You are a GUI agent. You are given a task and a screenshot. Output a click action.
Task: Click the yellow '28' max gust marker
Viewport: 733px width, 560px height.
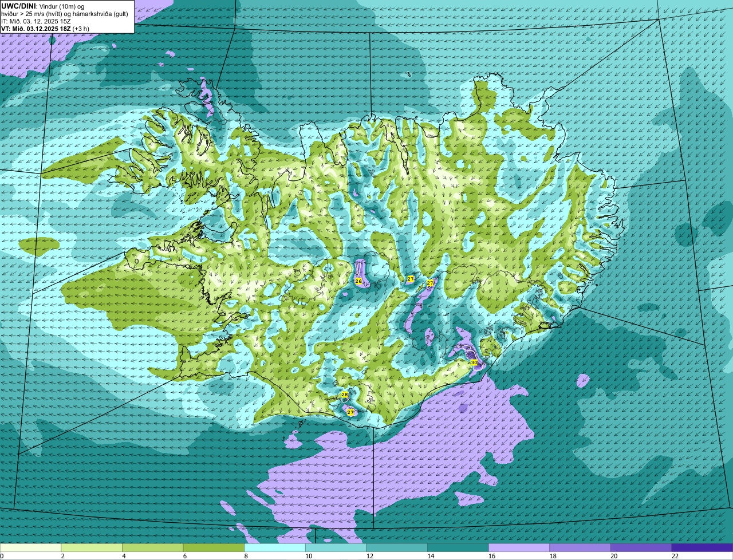tap(344, 395)
